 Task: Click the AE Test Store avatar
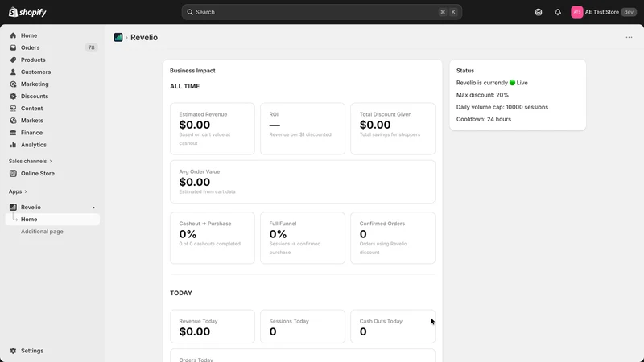pos(576,12)
